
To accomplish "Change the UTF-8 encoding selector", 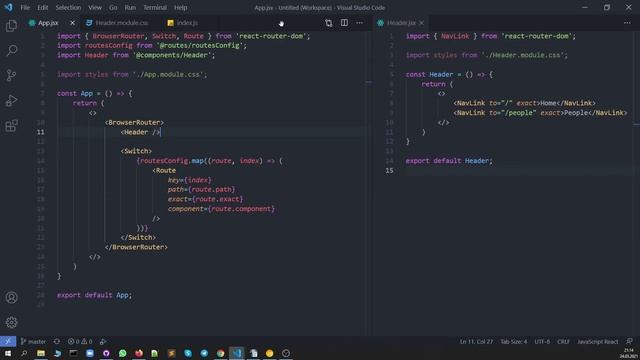I will click(542, 341).
